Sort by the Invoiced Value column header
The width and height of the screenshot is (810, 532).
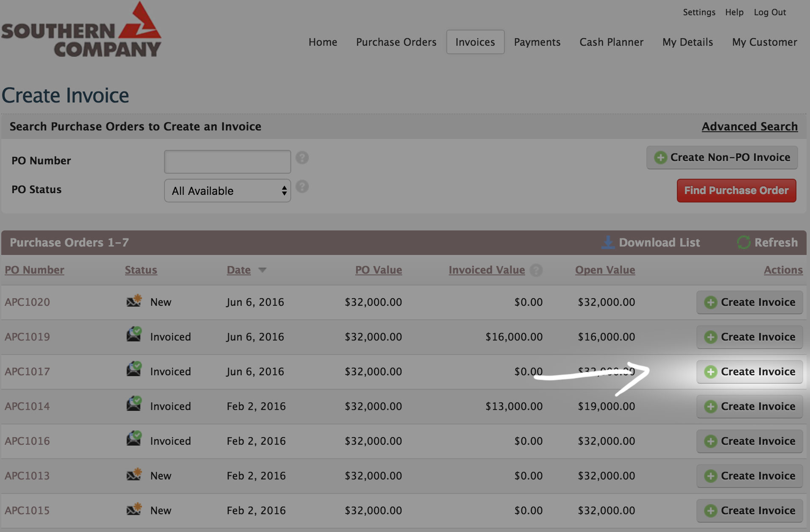(487, 270)
